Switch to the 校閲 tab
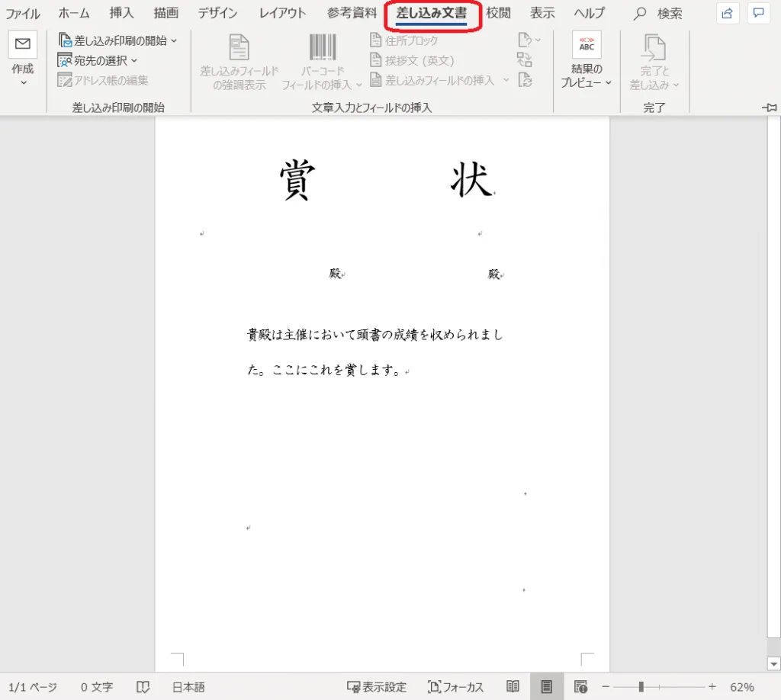 (498, 14)
